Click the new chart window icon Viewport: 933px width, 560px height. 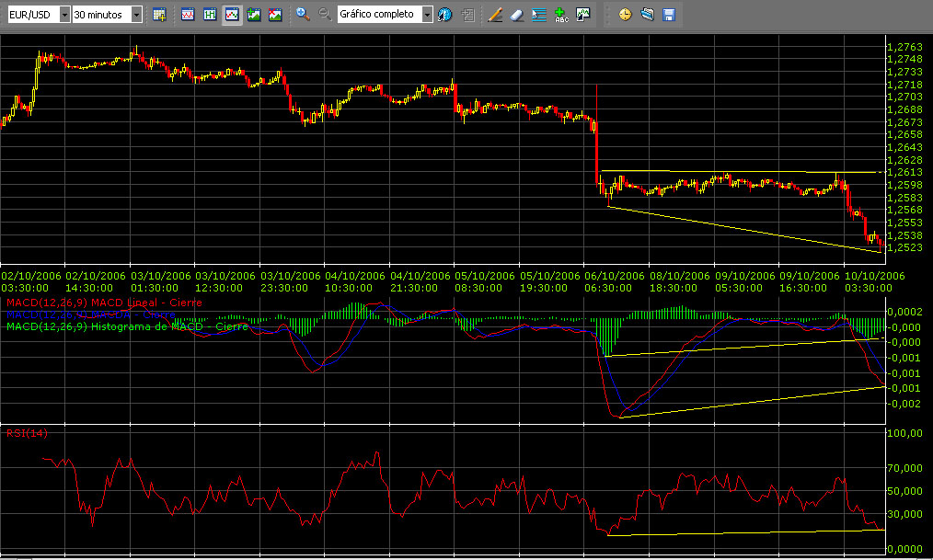click(x=160, y=15)
